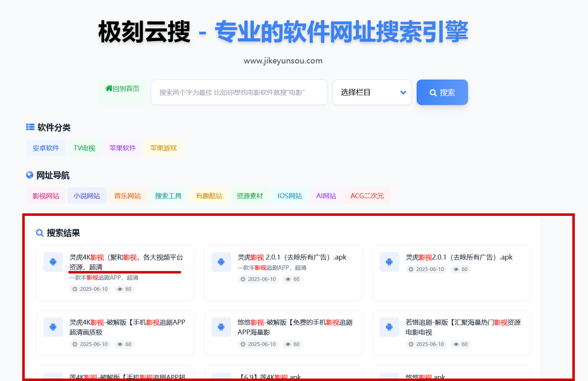Focus the search keyword input field
Viewport: 588px width, 381px height.
(239, 92)
